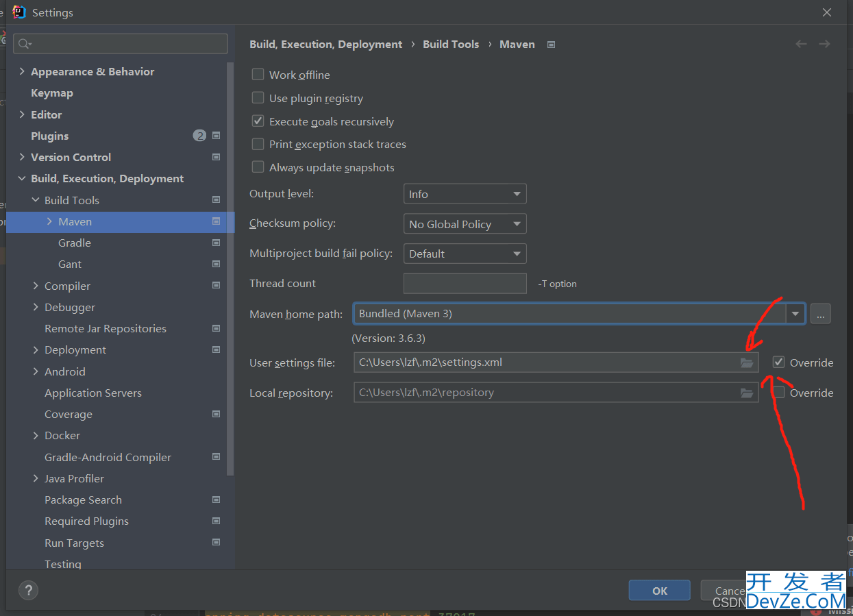Click the project settings icon on Package Search row
The width and height of the screenshot is (853, 616).
click(x=216, y=500)
